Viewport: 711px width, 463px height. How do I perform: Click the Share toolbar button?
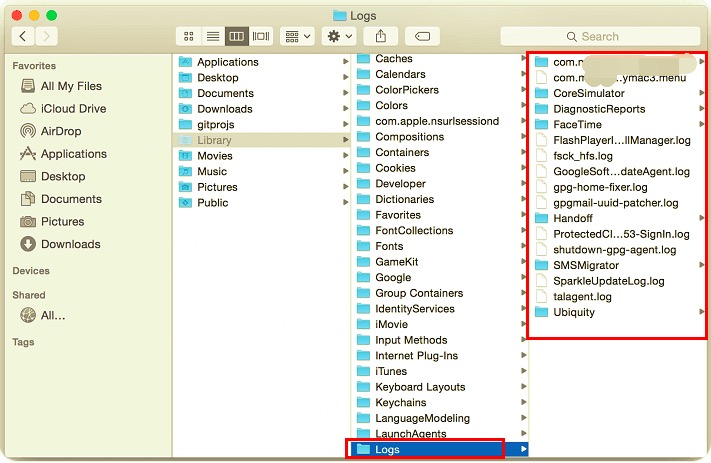click(381, 36)
